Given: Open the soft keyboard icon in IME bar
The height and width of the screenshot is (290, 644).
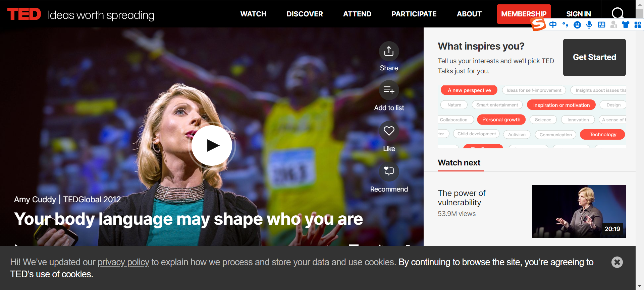Looking at the screenshot, I should tap(601, 25).
